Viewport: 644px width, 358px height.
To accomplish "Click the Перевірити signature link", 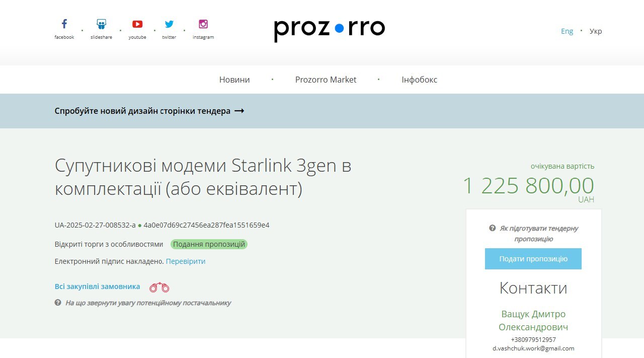I will (x=186, y=261).
